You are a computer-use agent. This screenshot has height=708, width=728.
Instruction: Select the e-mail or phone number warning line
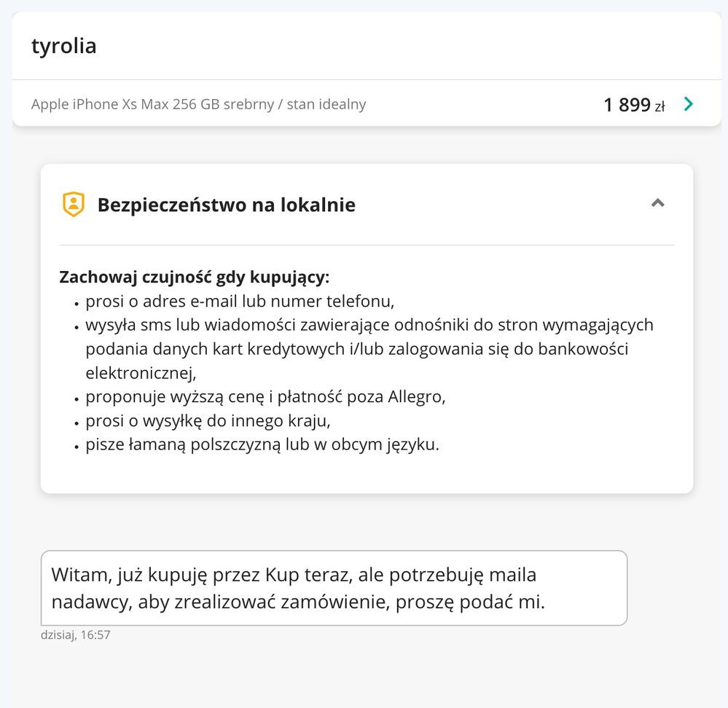240,301
